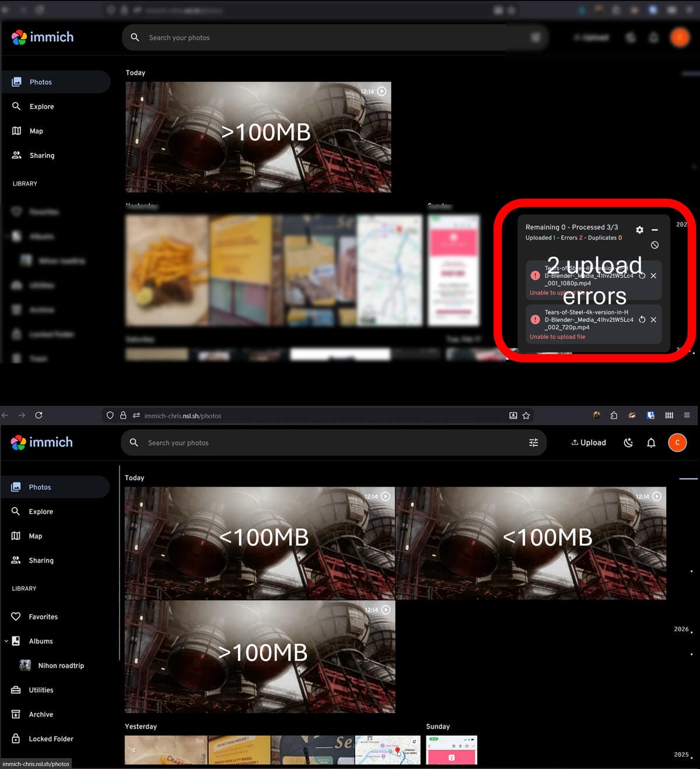
Task: Retry uploading the 002_720p.mp4 file
Action: coord(642,320)
